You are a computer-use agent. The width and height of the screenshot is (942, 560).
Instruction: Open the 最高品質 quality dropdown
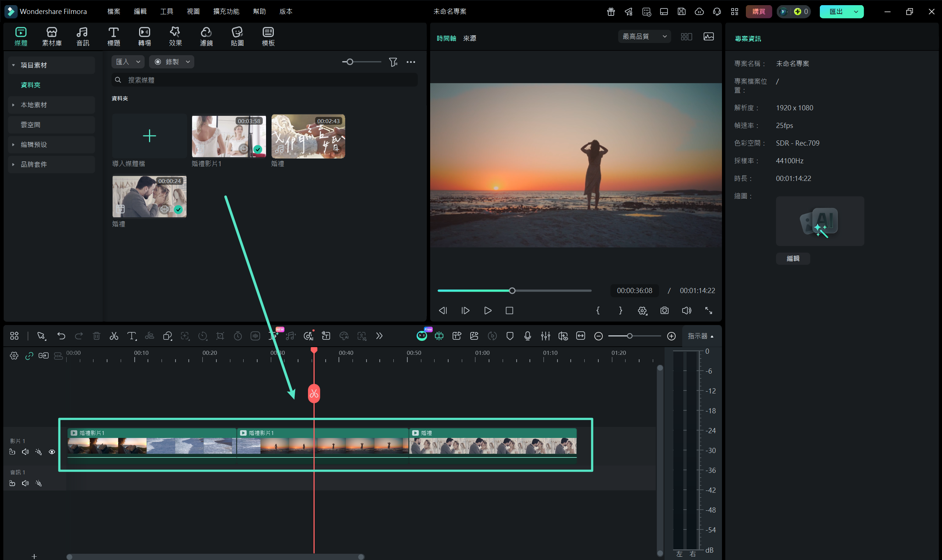(644, 37)
